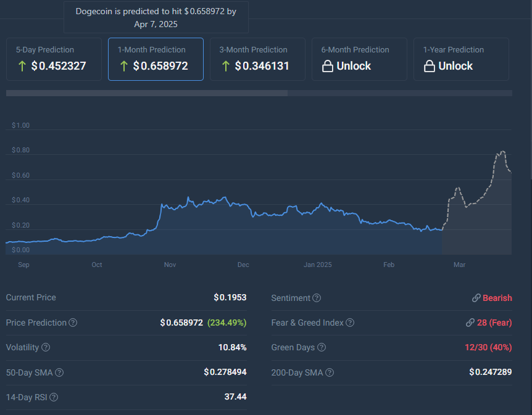This screenshot has height=415, width=532.
Task: Click Unlock text under 1-Year Prediction
Action: point(455,66)
